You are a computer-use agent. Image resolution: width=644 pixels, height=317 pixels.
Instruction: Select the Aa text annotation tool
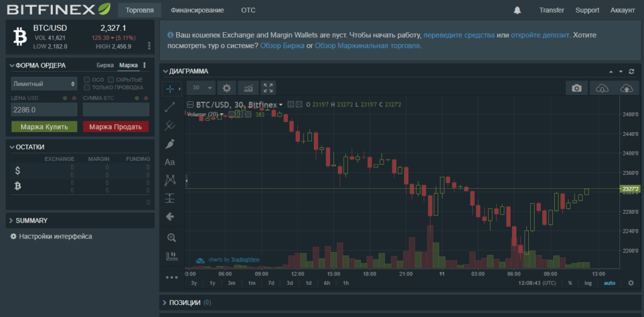pyautogui.click(x=170, y=162)
